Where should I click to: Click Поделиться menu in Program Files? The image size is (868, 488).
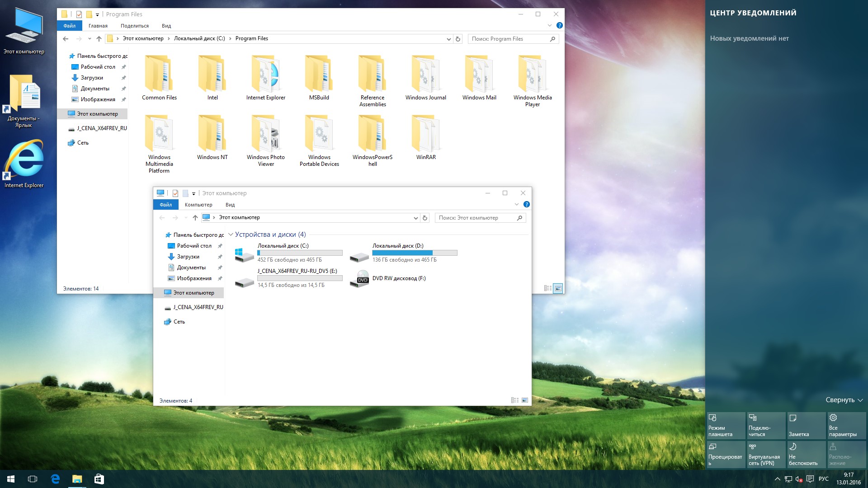tap(134, 26)
